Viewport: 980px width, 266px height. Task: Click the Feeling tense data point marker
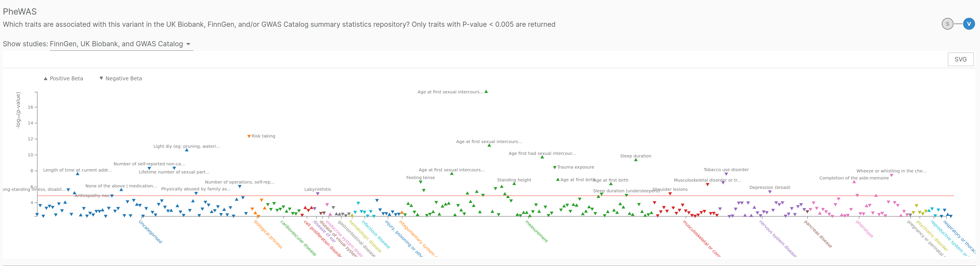pos(421,182)
